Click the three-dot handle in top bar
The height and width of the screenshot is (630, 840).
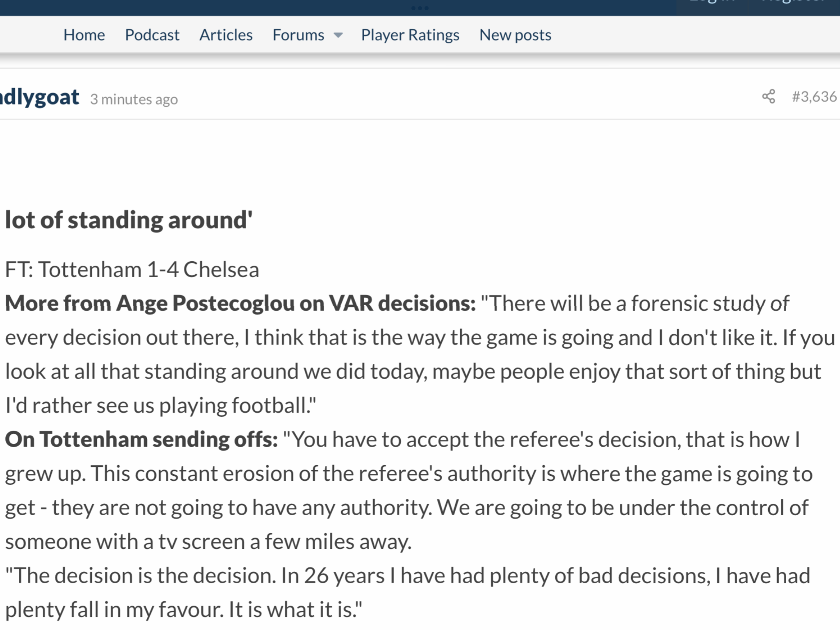click(420, 8)
